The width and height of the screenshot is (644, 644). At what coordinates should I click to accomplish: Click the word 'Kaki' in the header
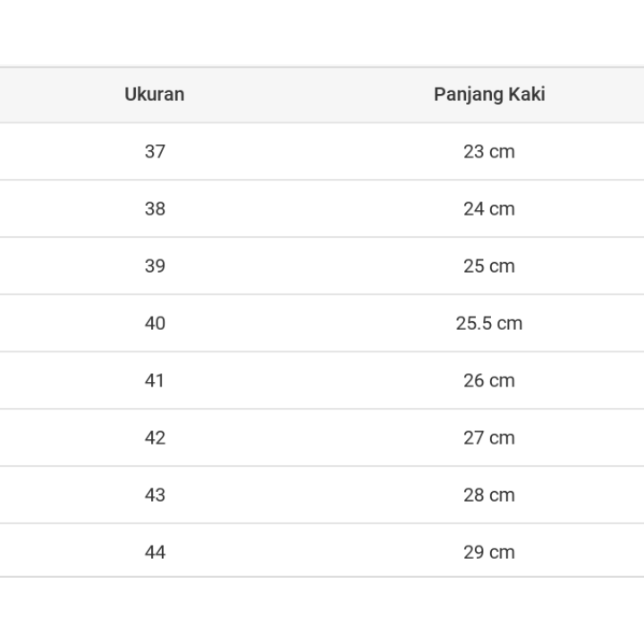[x=526, y=94]
